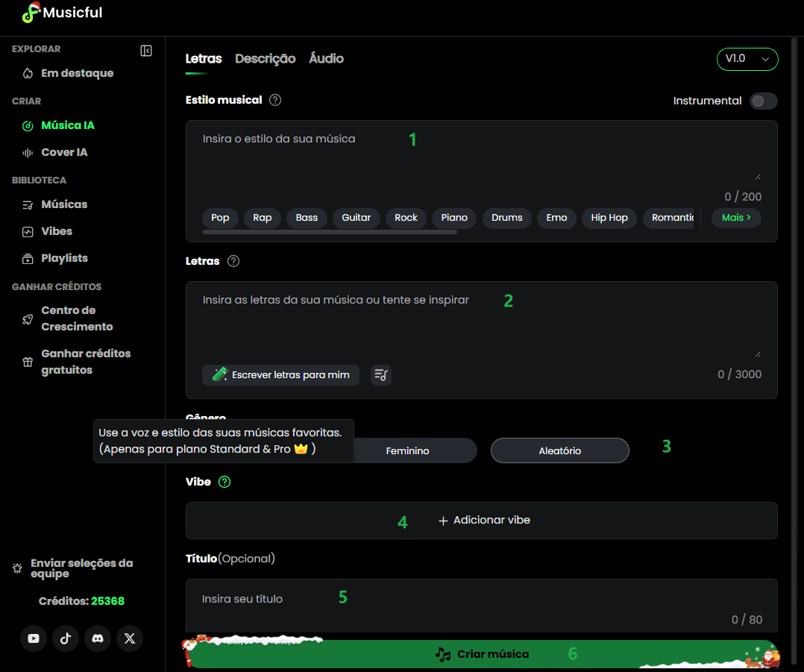Click the lyrics template icon beside the write button
Viewport: 804px width, 672px height.
[x=380, y=375]
